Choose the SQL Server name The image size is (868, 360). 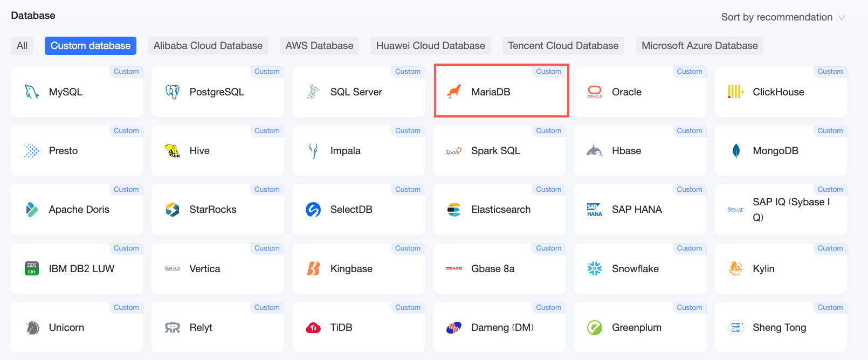coord(356,92)
